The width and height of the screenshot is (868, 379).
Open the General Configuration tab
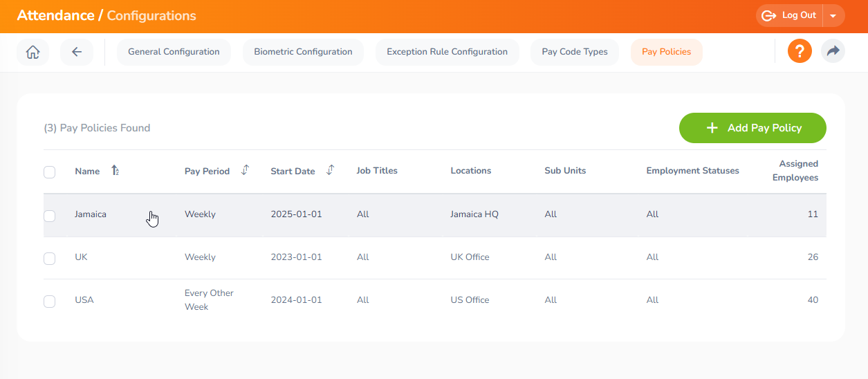[x=174, y=52]
